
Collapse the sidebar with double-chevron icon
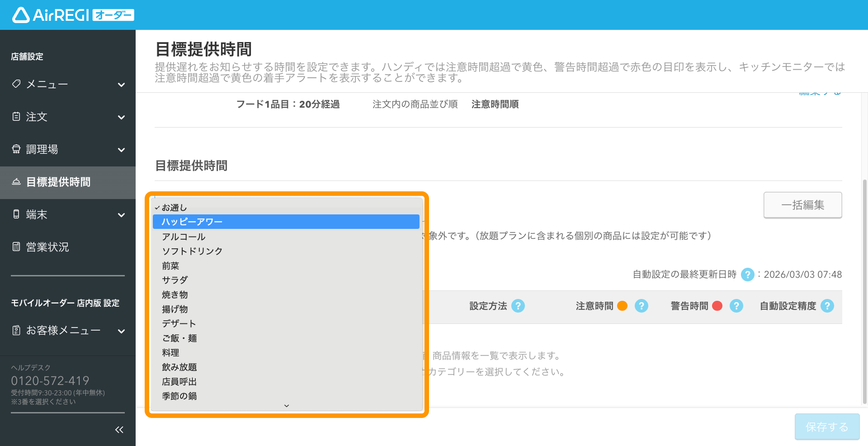tap(119, 430)
